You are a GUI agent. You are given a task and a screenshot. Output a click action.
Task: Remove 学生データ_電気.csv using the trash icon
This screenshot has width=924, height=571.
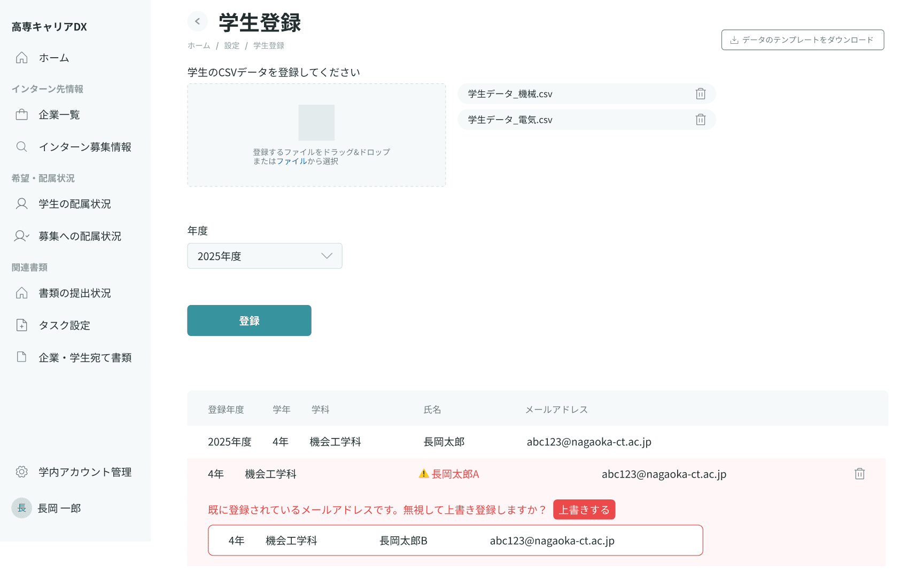click(701, 120)
